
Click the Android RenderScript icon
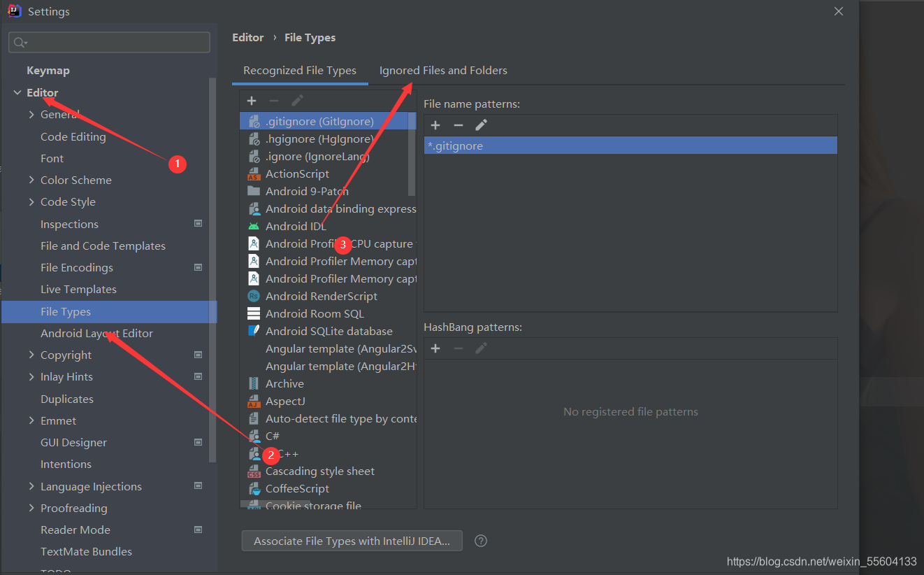click(254, 297)
